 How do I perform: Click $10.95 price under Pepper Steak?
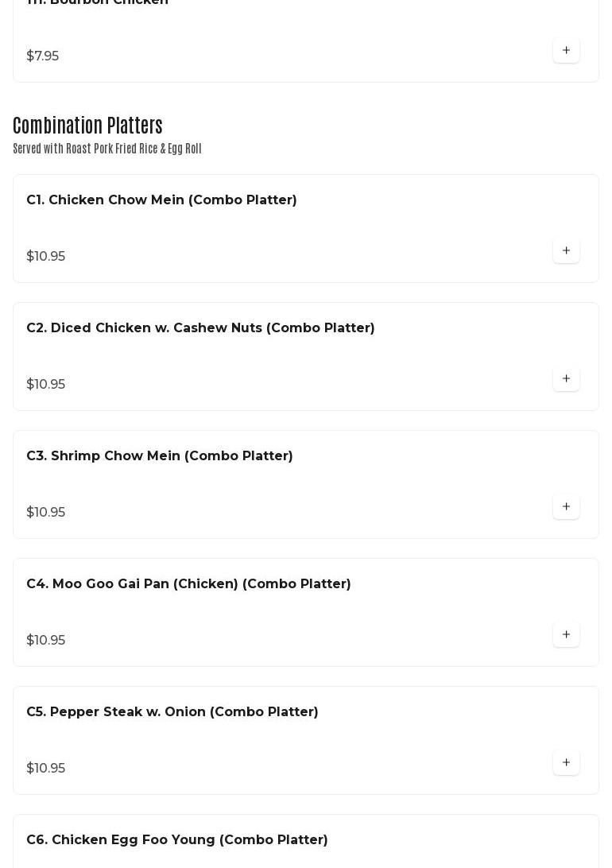[45, 768]
